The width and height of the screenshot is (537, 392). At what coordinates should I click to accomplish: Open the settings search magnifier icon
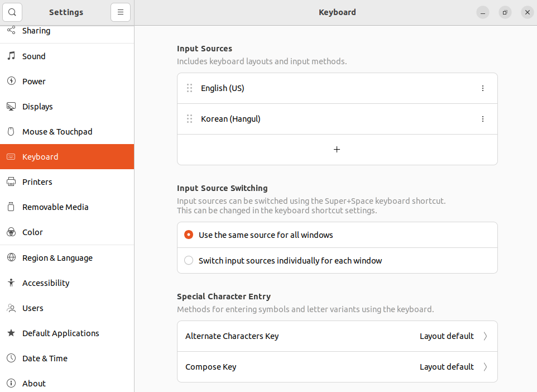(x=12, y=12)
